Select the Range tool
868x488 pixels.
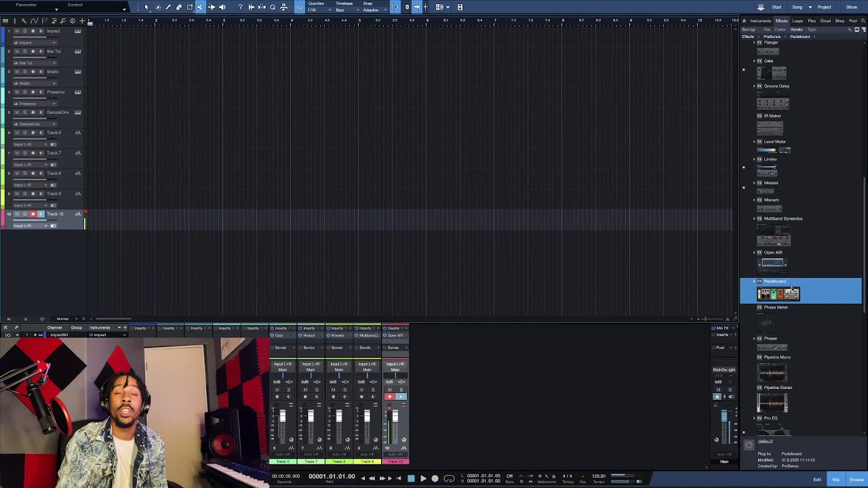point(158,7)
